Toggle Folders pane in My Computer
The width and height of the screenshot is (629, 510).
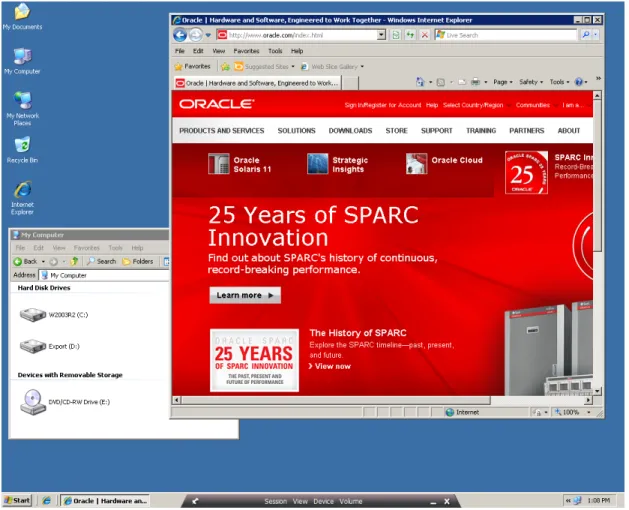click(138, 262)
